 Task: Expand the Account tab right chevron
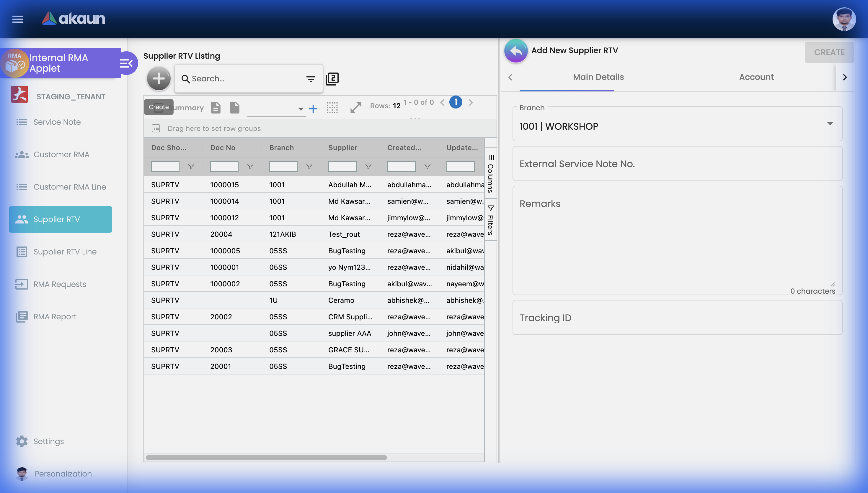(x=844, y=77)
